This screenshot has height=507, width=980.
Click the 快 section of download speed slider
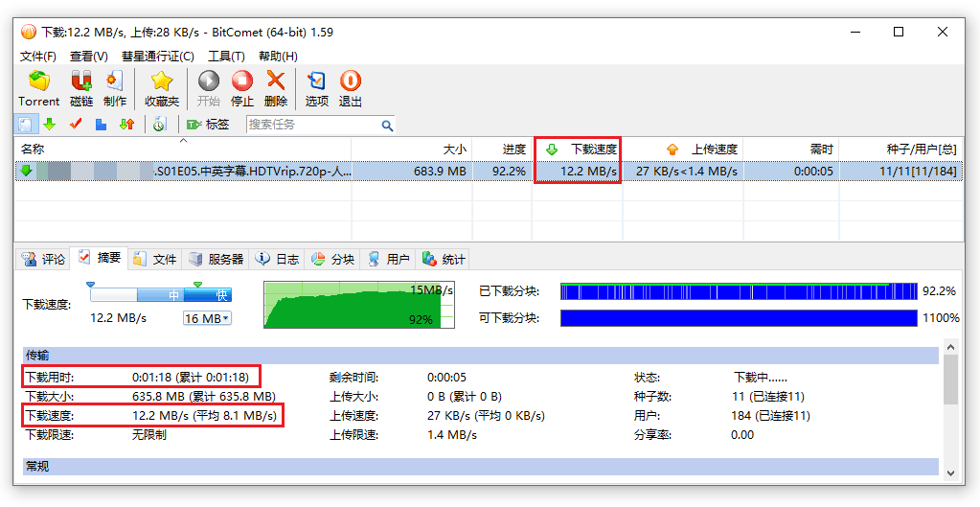(x=221, y=295)
